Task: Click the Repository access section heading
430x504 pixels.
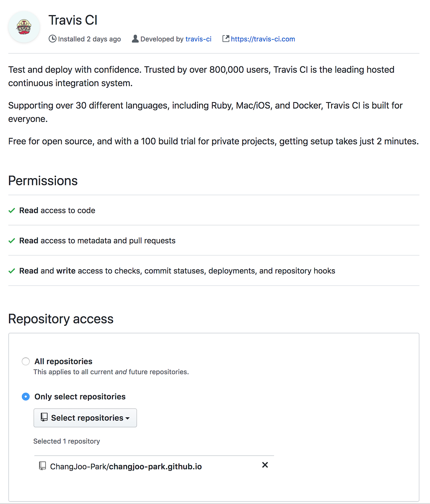Action: 61,319
